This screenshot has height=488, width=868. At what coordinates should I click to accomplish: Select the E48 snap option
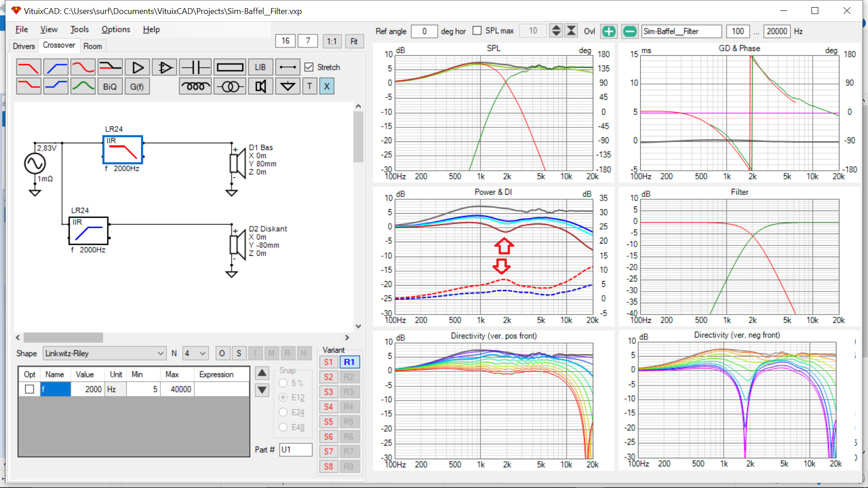click(283, 427)
